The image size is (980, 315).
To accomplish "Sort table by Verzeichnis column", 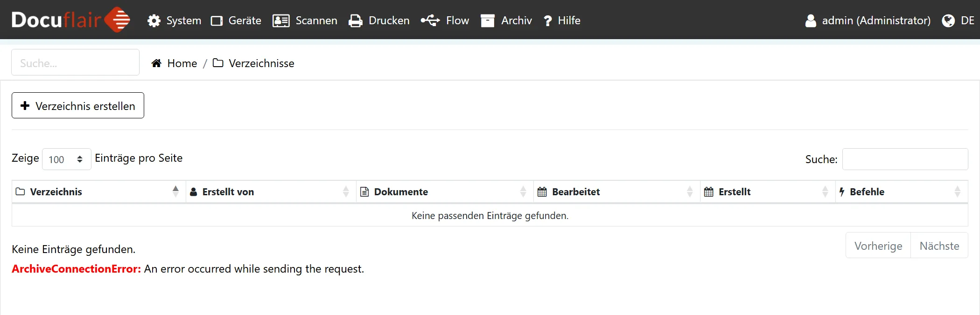I will [x=56, y=192].
